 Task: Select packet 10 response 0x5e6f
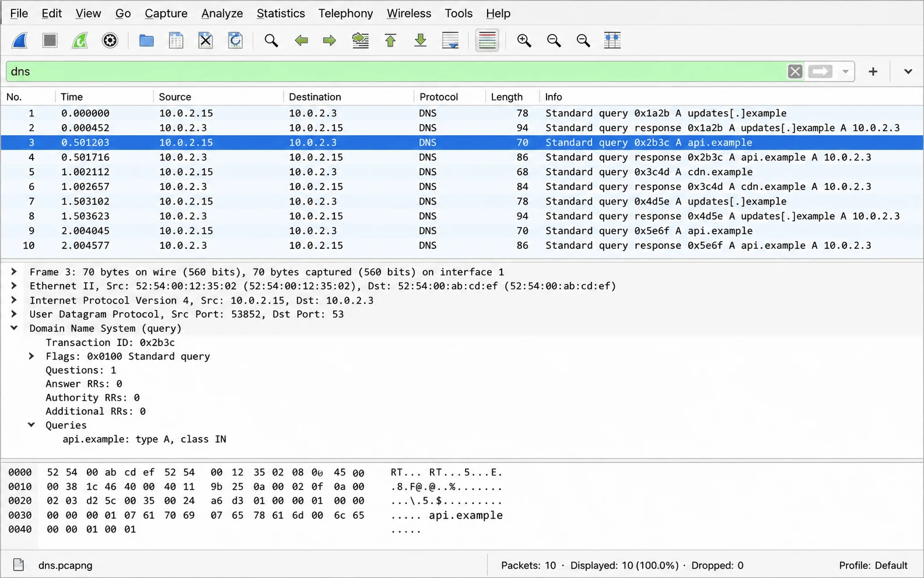coord(462,245)
